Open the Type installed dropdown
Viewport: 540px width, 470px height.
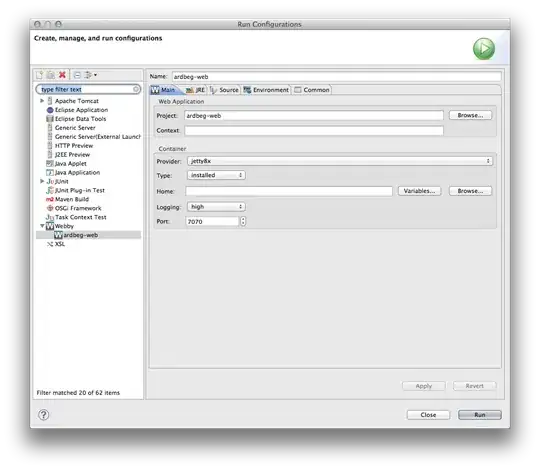[x=216, y=175]
